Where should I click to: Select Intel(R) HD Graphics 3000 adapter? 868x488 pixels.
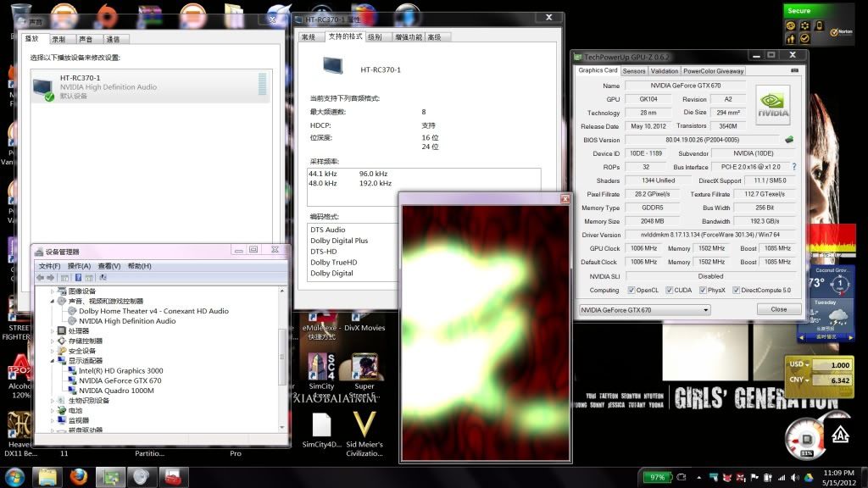point(120,371)
